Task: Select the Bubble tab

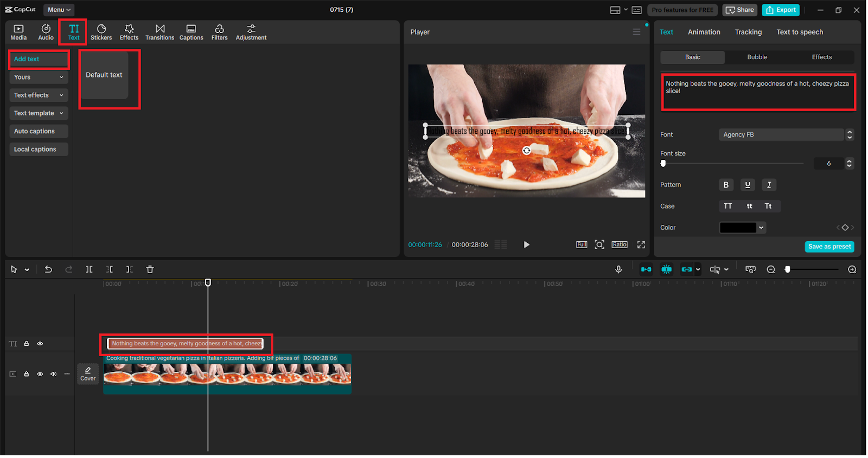Action: pos(757,57)
